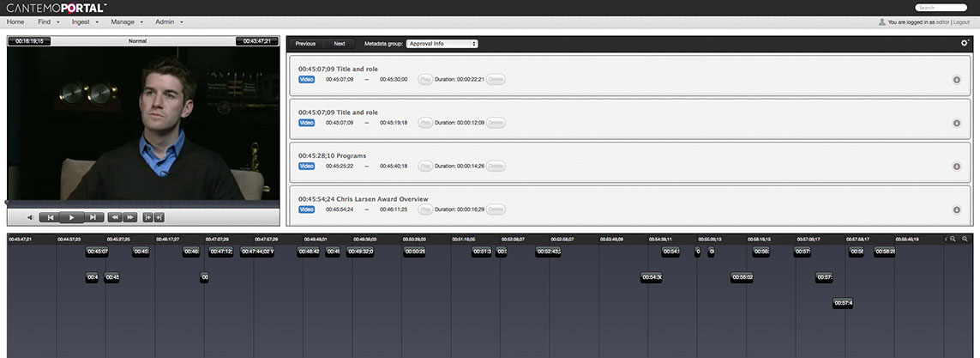Open the Manage menu

tap(127, 22)
